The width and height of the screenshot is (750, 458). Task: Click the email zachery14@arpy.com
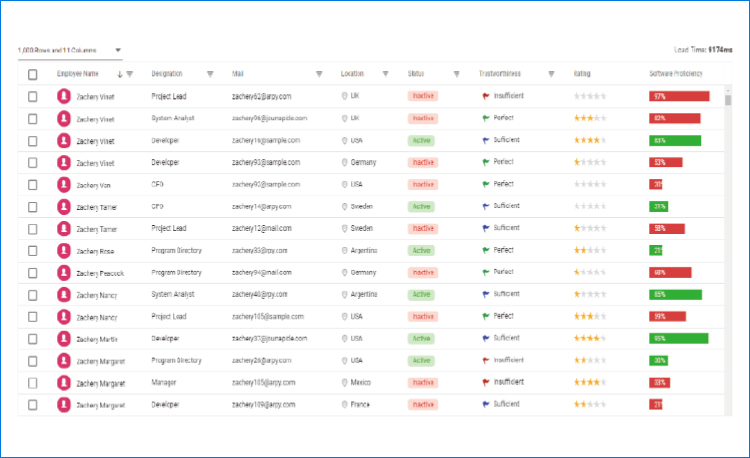[x=261, y=207]
